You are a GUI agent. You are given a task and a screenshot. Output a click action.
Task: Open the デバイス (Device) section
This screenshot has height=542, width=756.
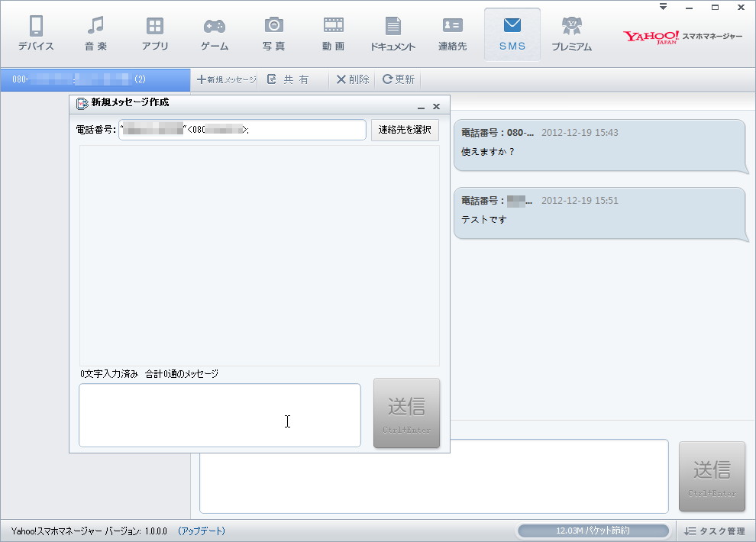[36, 34]
